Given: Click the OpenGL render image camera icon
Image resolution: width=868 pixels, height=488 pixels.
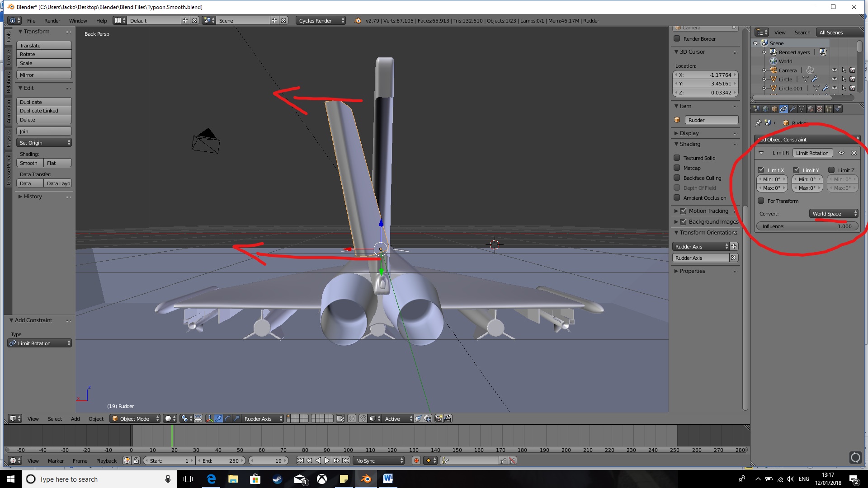Looking at the screenshot, I should [x=439, y=418].
